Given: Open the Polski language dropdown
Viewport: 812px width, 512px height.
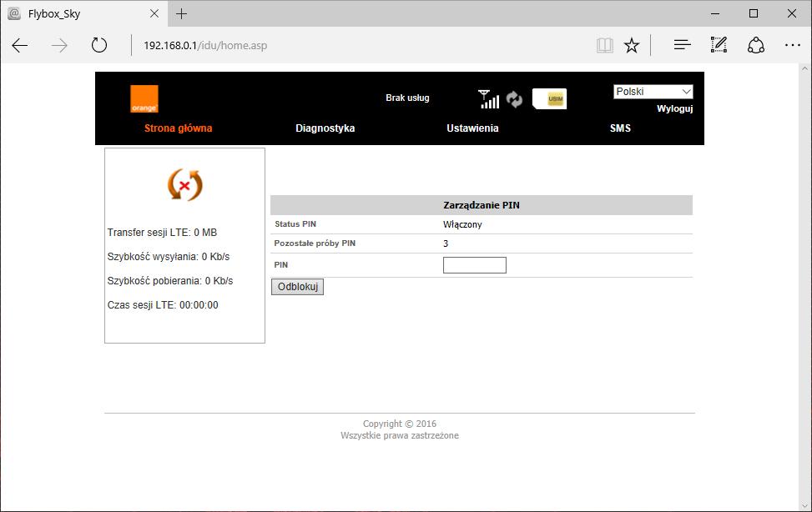Looking at the screenshot, I should click(653, 92).
